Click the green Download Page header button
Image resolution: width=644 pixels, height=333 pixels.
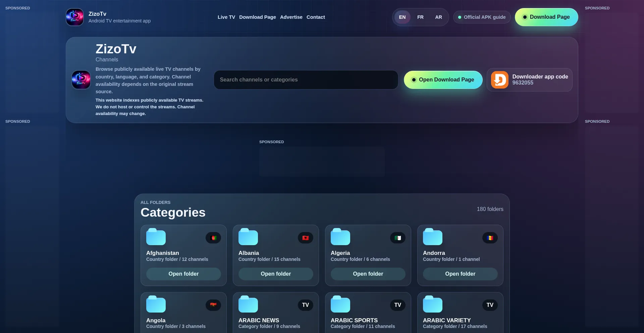[546, 17]
